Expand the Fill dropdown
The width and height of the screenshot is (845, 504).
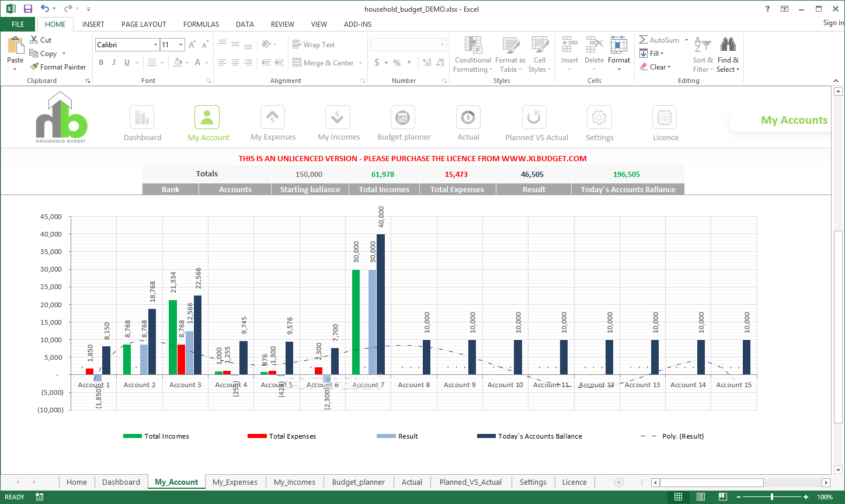(662, 53)
